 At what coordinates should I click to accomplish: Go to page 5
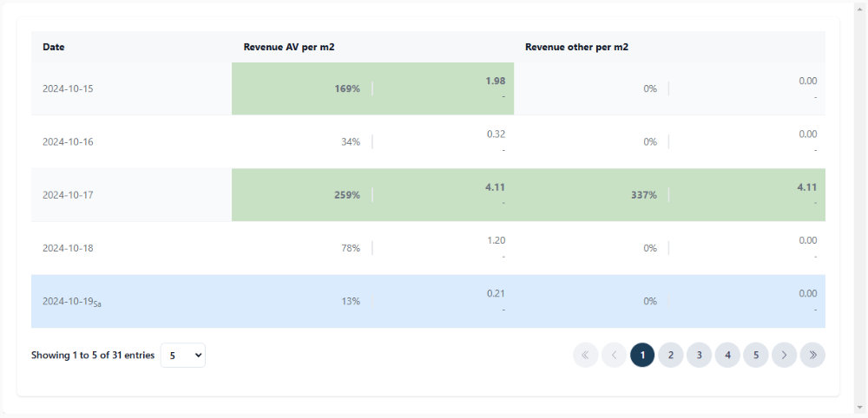[756, 355]
